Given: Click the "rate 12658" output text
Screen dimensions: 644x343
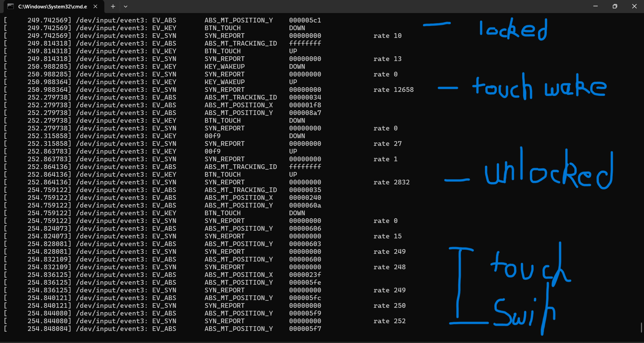Looking at the screenshot, I should tap(393, 90).
